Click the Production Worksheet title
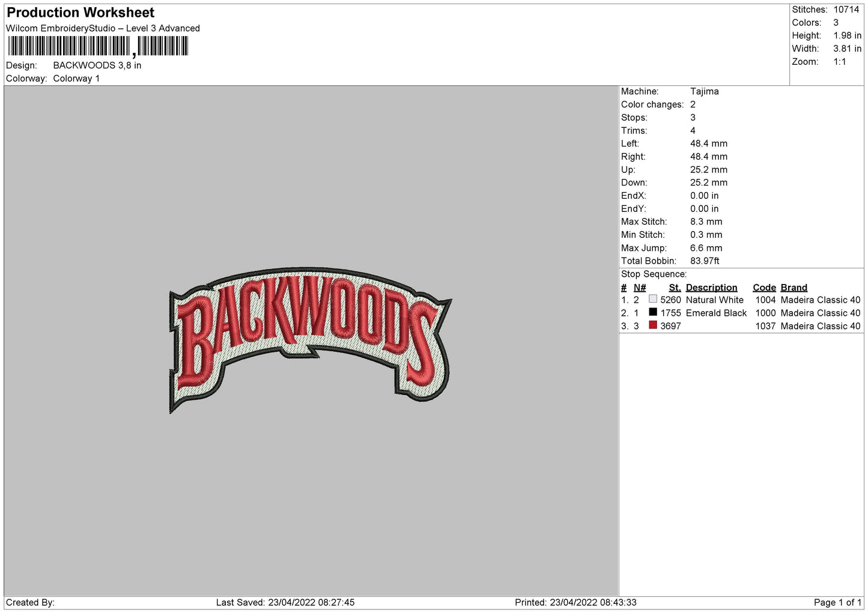Image resolution: width=868 pixels, height=613 pixels. (80, 13)
